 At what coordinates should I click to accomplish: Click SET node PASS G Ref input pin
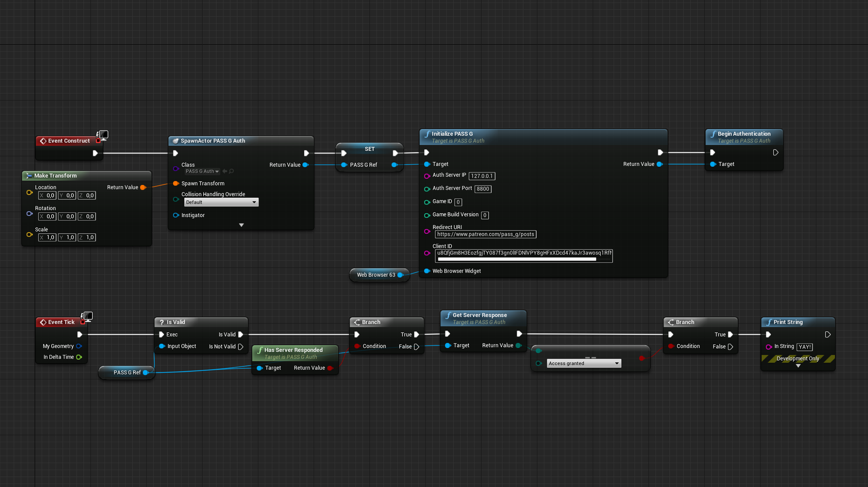344,165
